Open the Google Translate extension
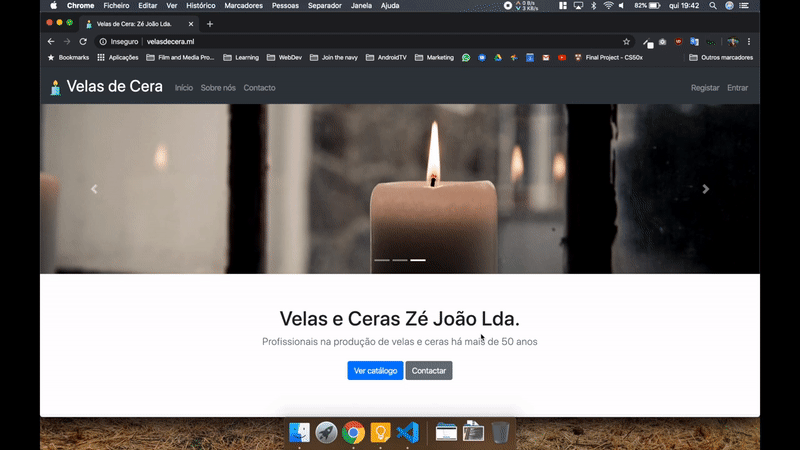This screenshot has width=800, height=450. (x=694, y=42)
